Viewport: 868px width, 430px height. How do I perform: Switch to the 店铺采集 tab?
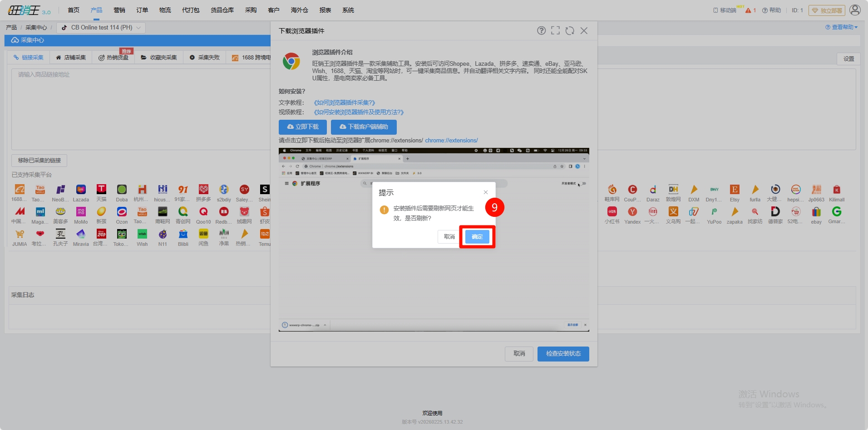point(71,58)
